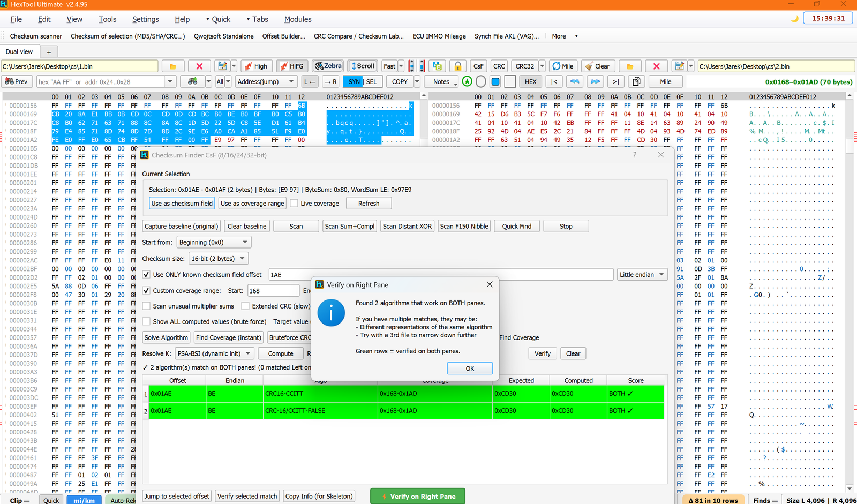857x504 pixels.
Task: Close right pane file 2.bin with red X
Action: [x=656, y=66]
